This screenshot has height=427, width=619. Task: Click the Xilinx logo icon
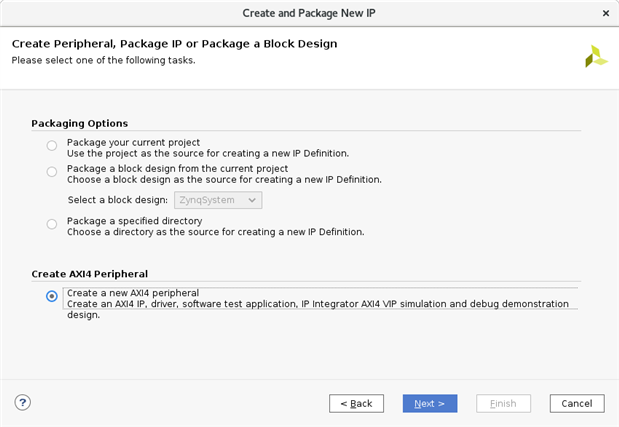coord(596,56)
